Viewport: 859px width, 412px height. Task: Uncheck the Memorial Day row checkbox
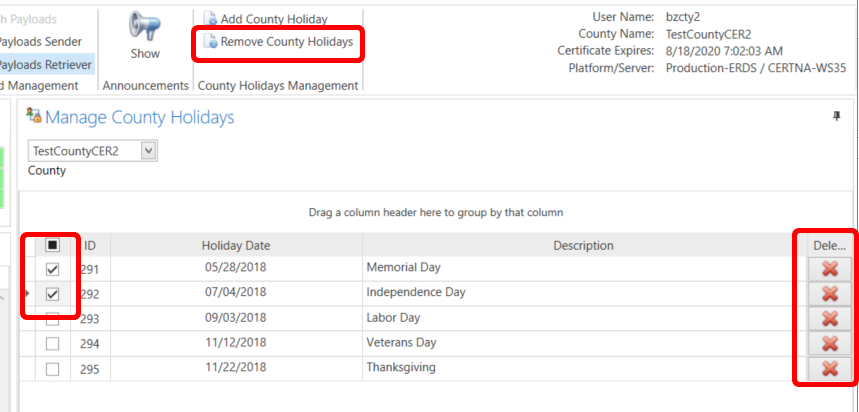tap(53, 269)
